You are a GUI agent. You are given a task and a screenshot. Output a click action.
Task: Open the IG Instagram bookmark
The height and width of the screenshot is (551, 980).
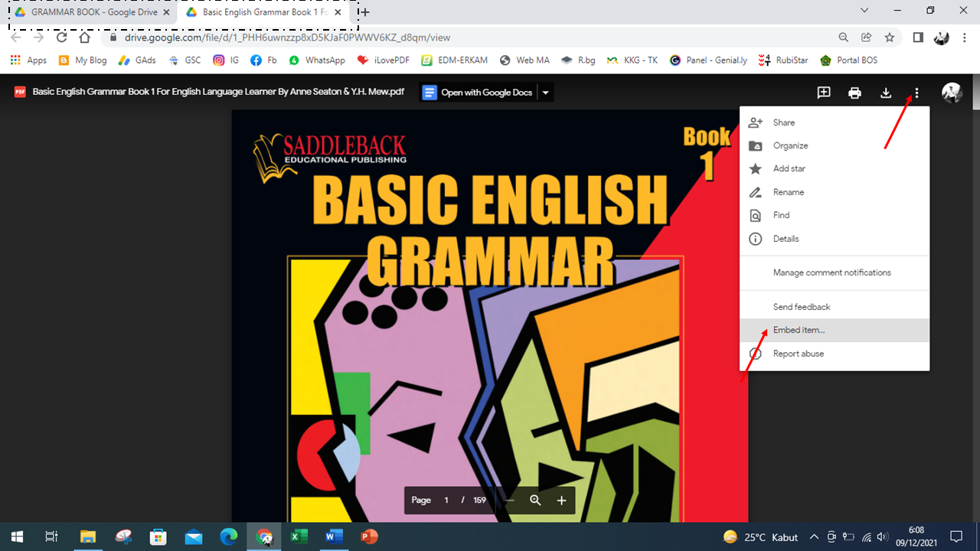click(226, 60)
